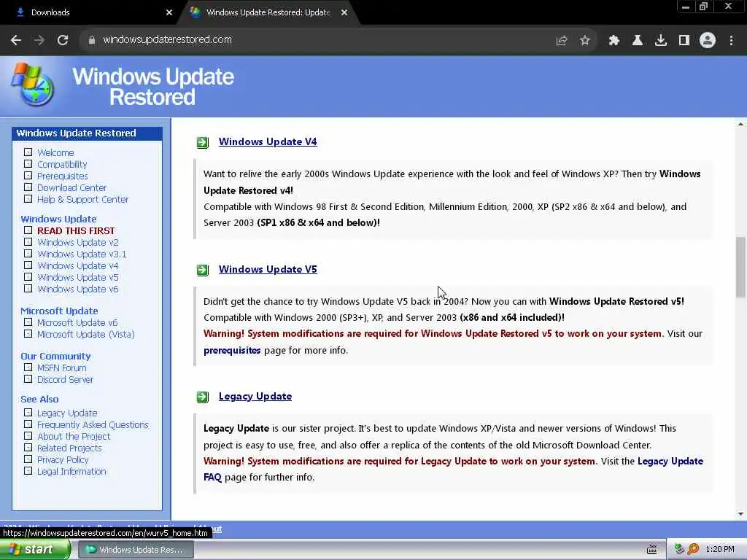
Task: Select the Windows Update Restored browser tab
Action: point(268,12)
